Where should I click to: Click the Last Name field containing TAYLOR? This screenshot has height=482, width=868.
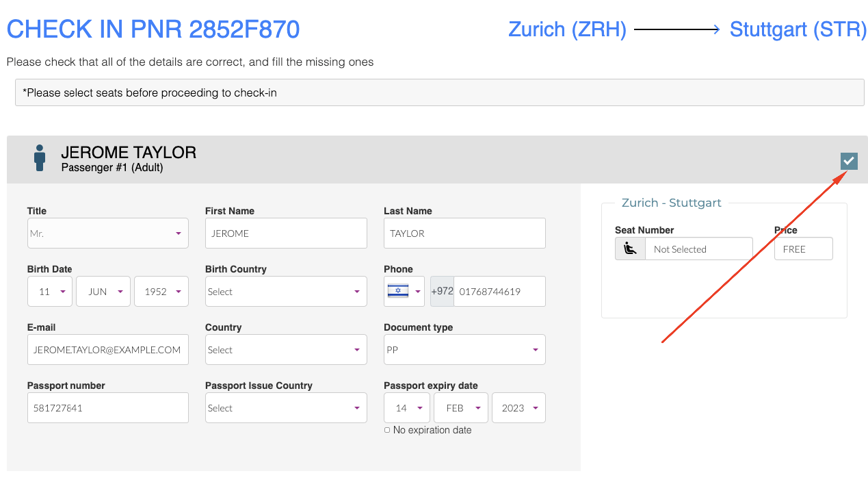(464, 233)
